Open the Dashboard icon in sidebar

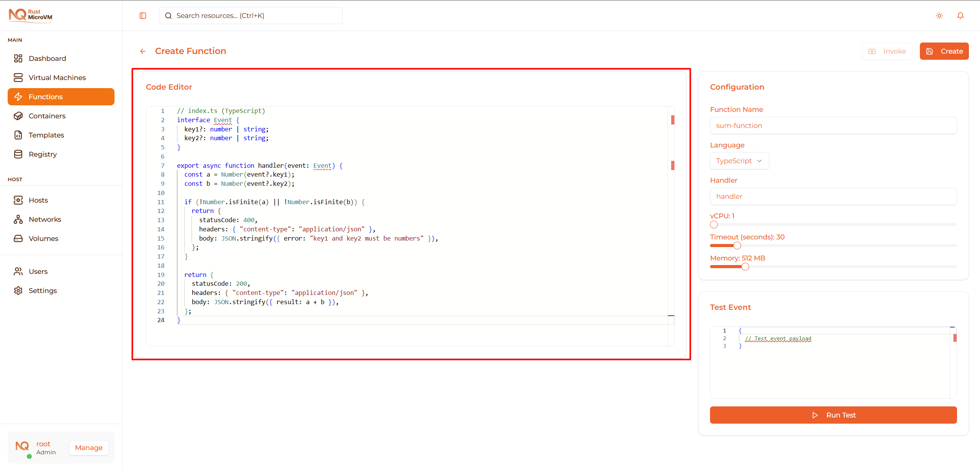[x=18, y=58]
